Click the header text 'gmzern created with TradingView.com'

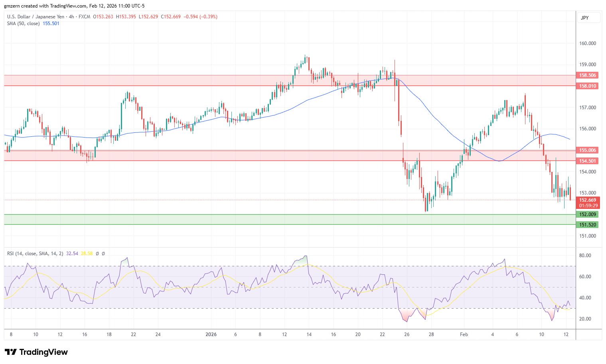click(45, 6)
